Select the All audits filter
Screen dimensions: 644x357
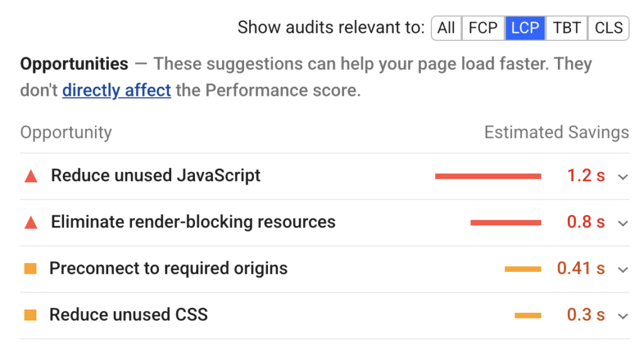pos(447,28)
